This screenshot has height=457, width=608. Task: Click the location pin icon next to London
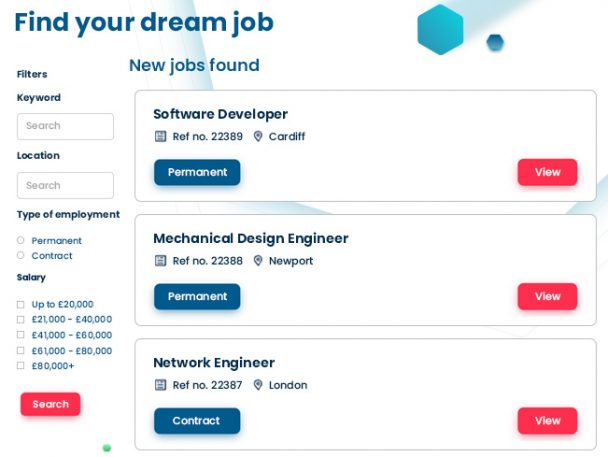tap(258, 385)
